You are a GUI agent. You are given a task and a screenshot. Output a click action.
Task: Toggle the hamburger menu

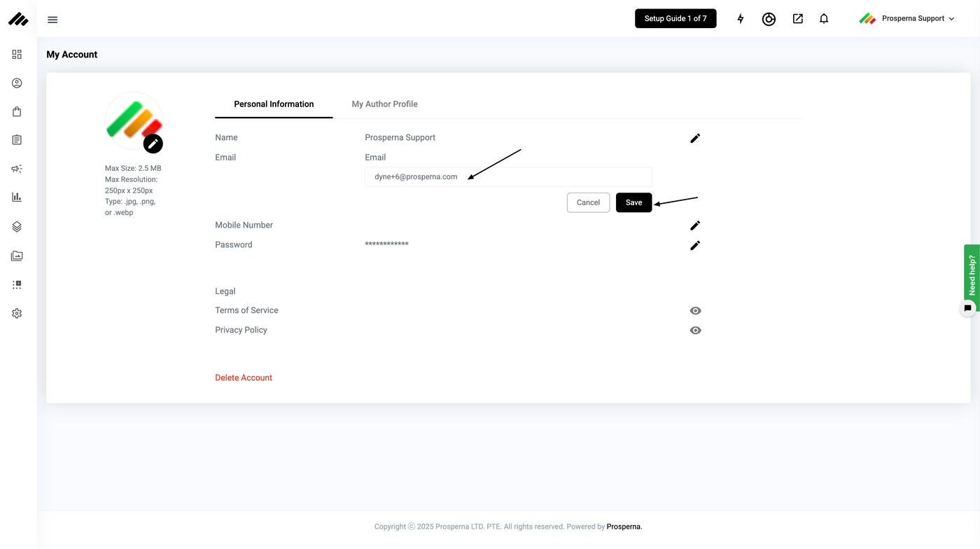click(x=52, y=20)
